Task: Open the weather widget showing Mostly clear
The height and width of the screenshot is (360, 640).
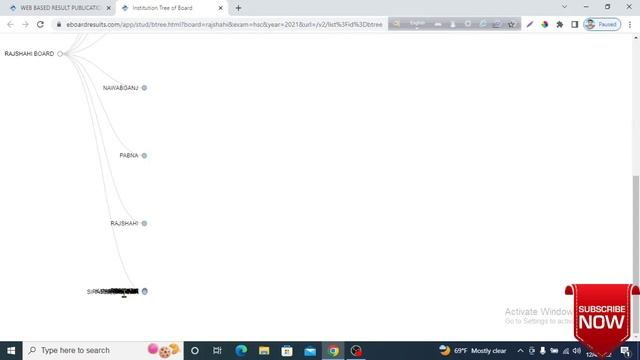Action: (x=473, y=351)
